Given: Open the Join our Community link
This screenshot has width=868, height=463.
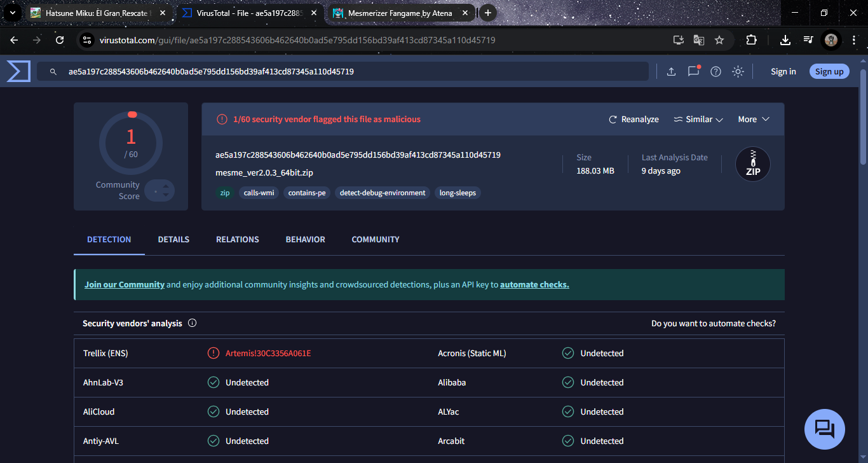Looking at the screenshot, I should point(125,285).
